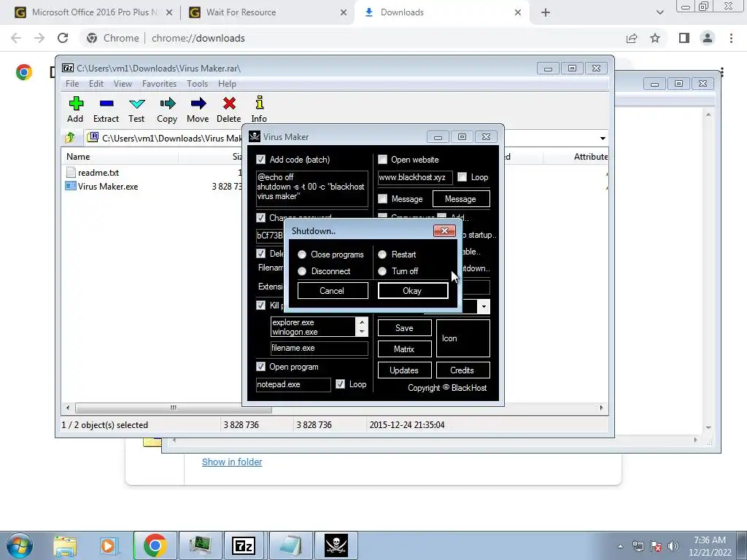This screenshot has width=747, height=560.
Task: Bookmark this page with the star icon
Action: 655,38
